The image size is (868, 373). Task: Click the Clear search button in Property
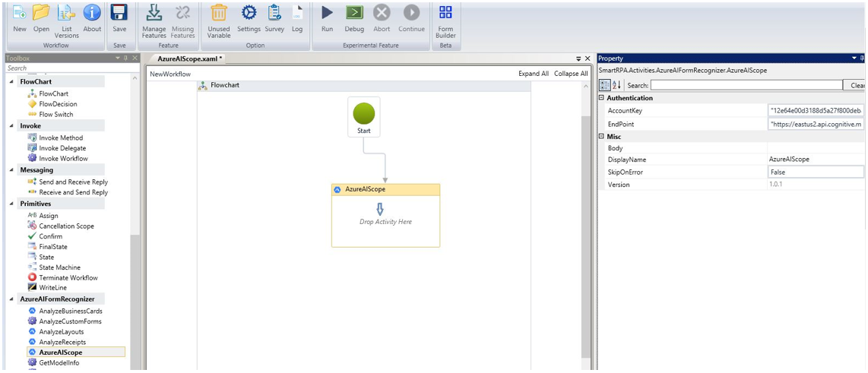855,85
